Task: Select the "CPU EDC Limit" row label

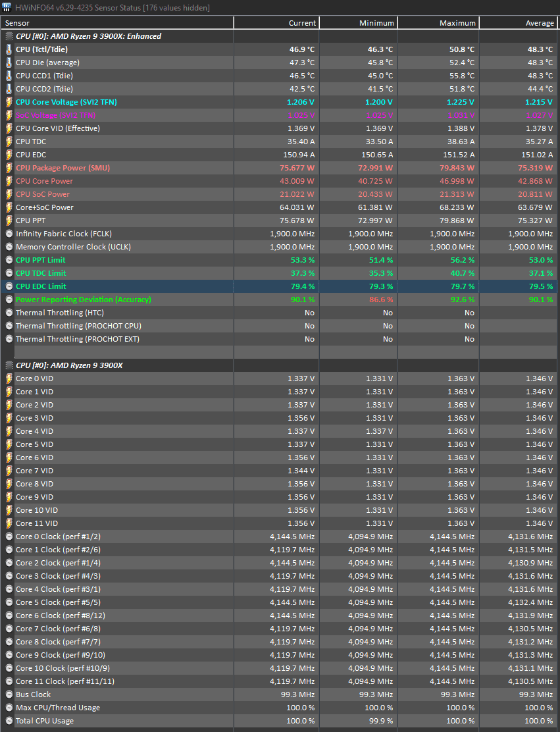Action: click(41, 286)
